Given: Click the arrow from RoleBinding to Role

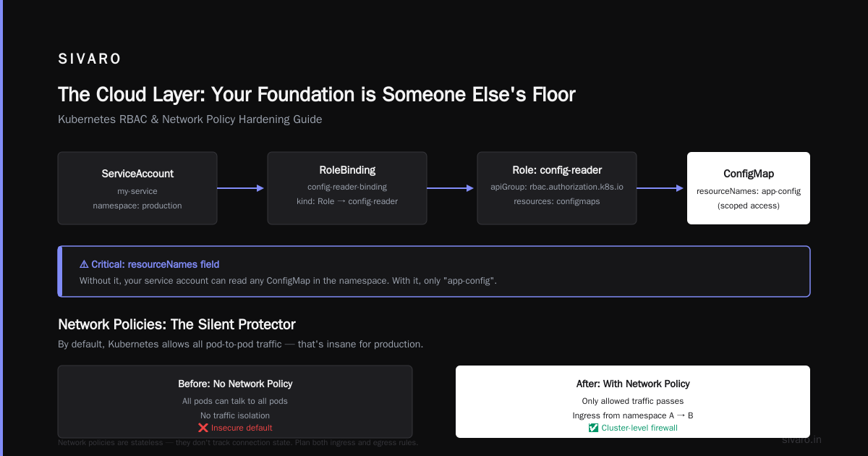Looking at the screenshot, I should pos(451,188).
